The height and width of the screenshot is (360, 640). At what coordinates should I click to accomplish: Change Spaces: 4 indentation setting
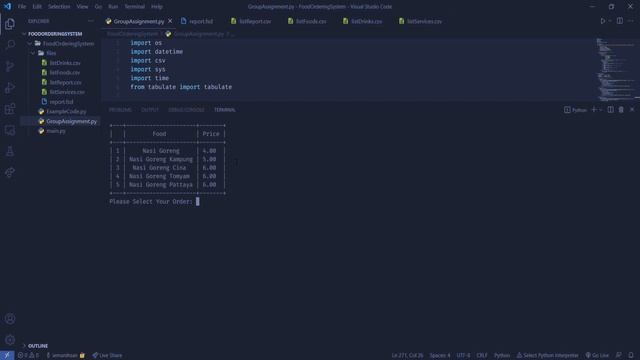pos(440,356)
